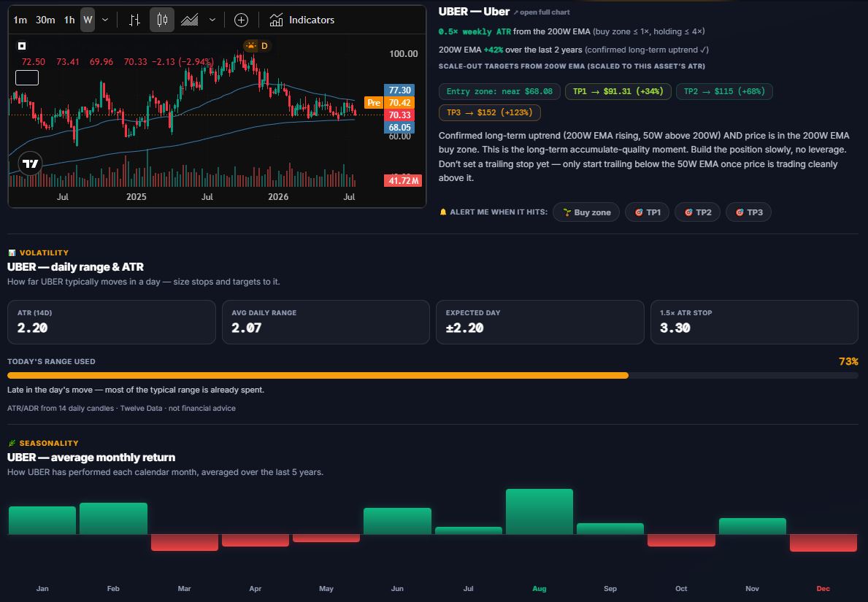Click the ATR (14D) 2.20 card
The width and height of the screenshot is (868, 602).
pos(111,322)
